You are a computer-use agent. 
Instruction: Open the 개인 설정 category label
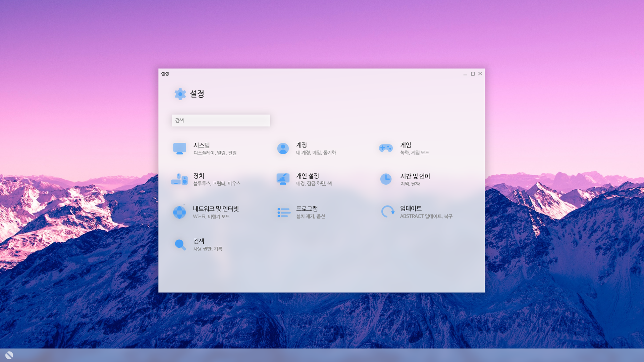point(307,176)
